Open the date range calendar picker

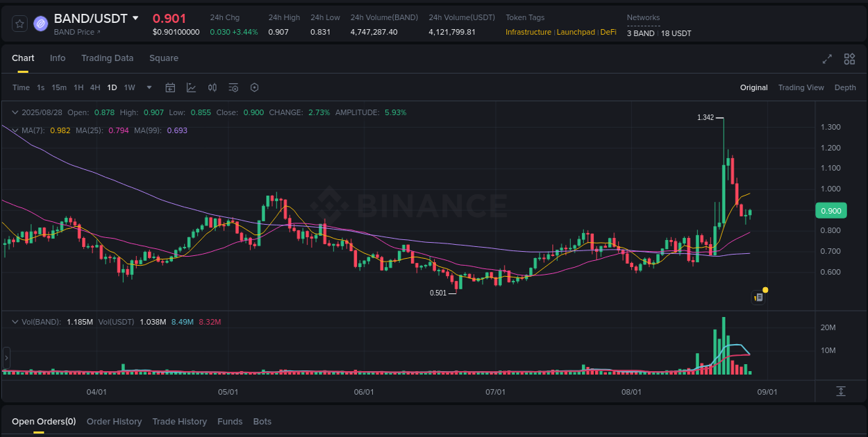coord(170,87)
